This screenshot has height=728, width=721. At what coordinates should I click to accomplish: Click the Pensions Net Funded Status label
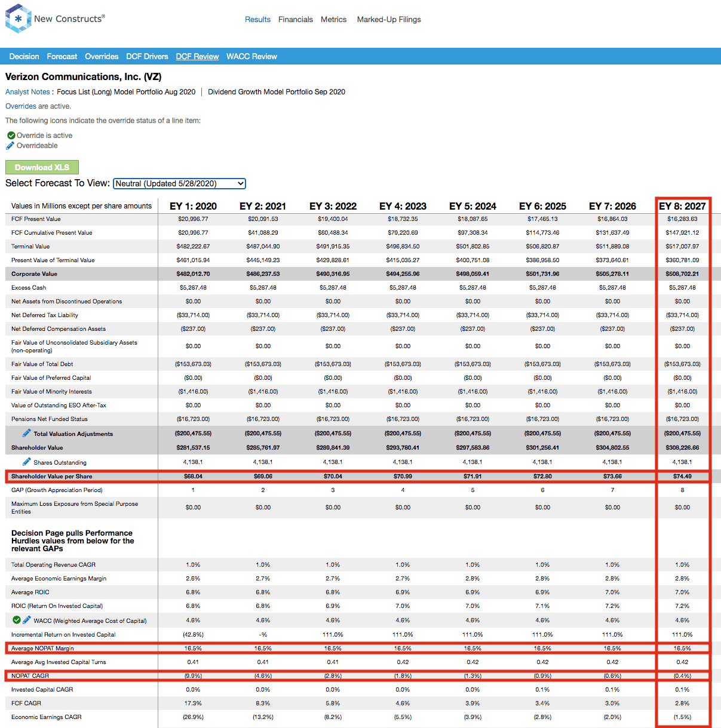click(x=50, y=419)
